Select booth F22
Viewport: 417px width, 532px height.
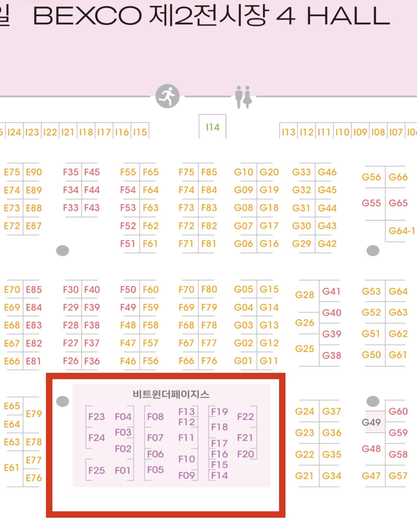click(245, 417)
